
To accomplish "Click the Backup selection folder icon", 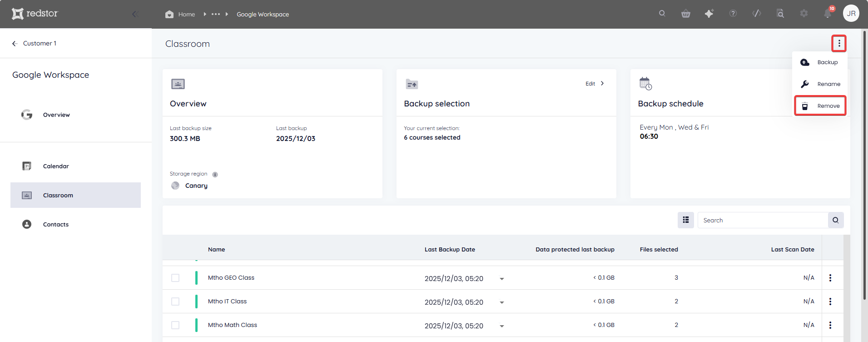I will coord(412,84).
